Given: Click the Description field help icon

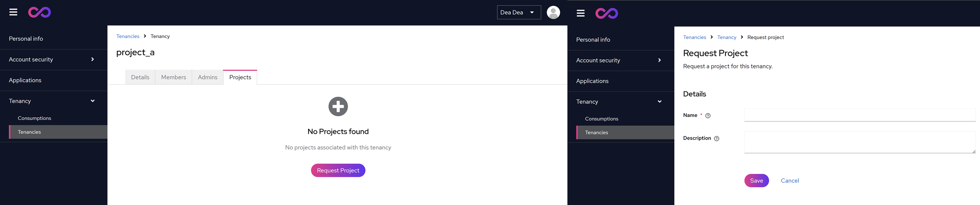Looking at the screenshot, I should 716,139.
